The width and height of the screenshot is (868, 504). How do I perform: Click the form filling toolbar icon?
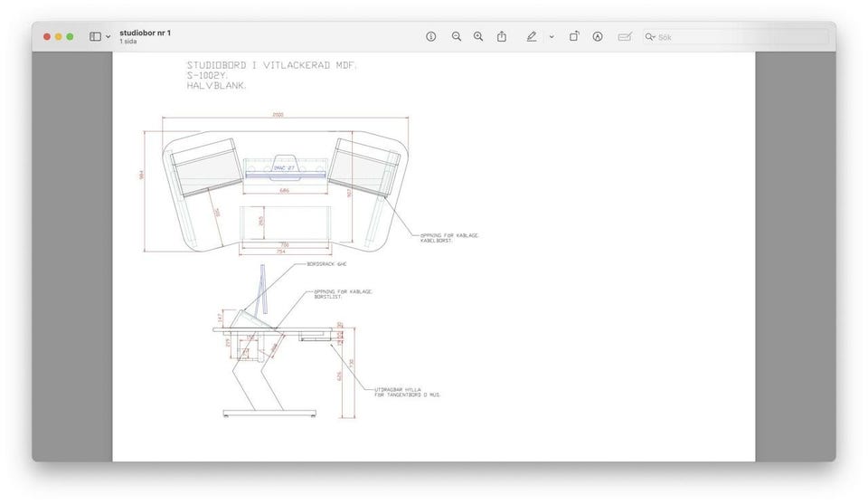[624, 36]
